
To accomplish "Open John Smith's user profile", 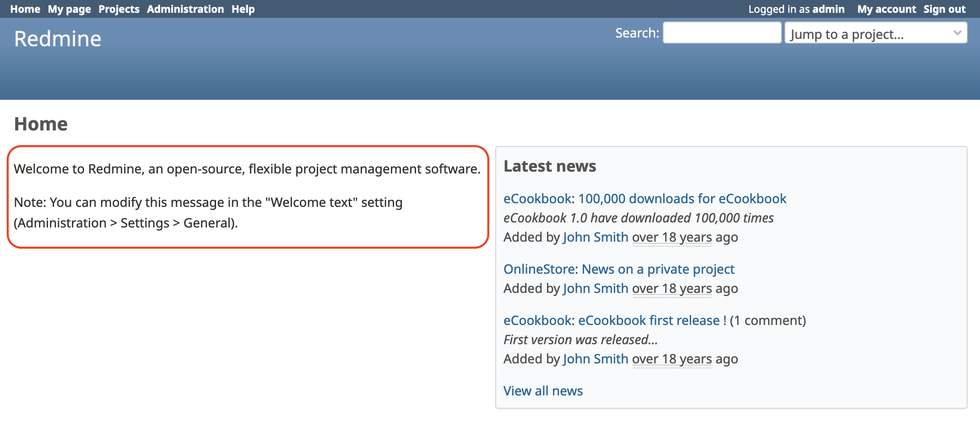I will pos(596,237).
